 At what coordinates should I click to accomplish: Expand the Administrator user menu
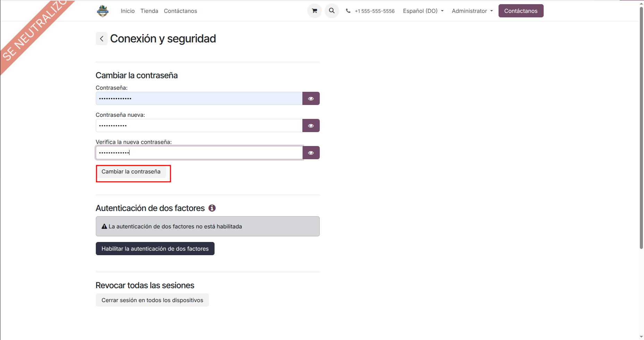pos(472,11)
